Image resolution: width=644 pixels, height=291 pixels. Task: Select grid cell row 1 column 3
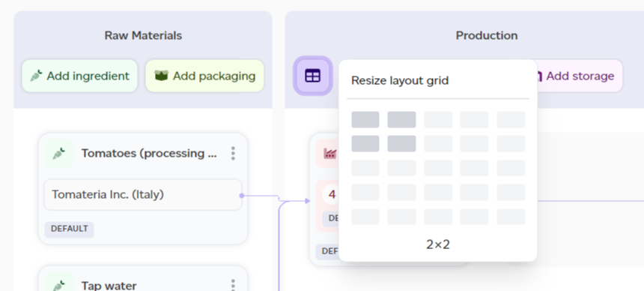(x=438, y=119)
